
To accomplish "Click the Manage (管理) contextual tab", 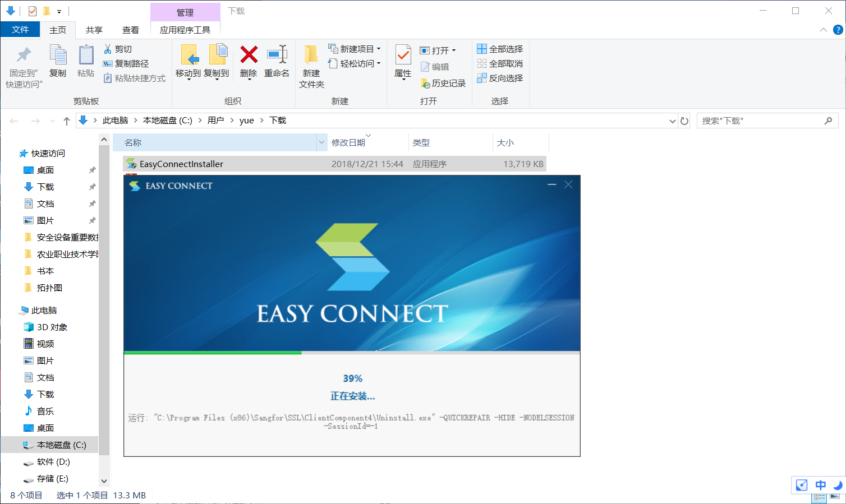I will pyautogui.click(x=185, y=12).
